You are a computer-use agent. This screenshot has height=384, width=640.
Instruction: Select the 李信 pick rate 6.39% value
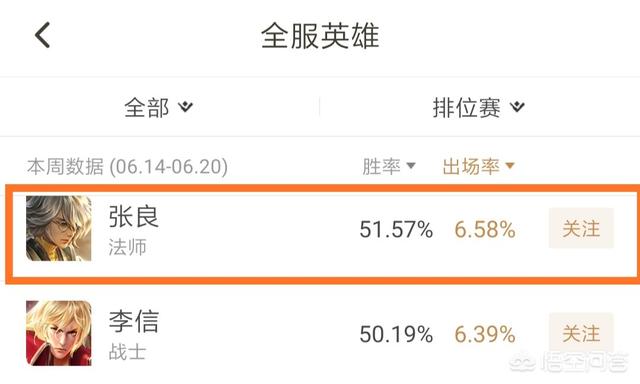(x=485, y=334)
